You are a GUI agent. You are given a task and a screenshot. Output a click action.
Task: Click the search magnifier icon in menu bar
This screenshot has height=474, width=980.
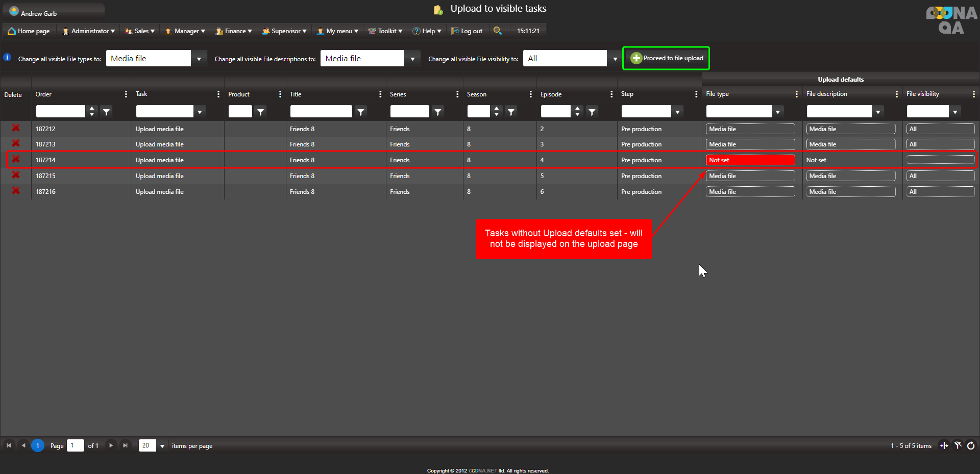coord(497,31)
